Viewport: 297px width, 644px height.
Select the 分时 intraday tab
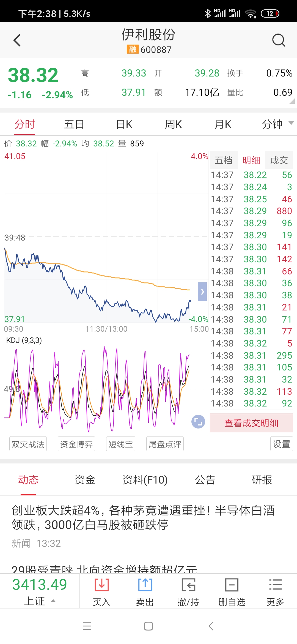point(25,124)
